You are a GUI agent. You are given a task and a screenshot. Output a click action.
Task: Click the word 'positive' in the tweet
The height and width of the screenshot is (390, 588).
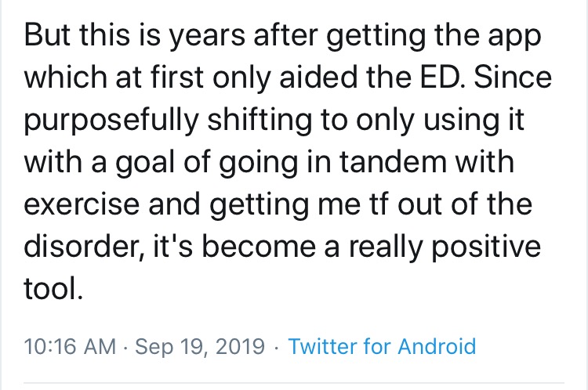486,249
